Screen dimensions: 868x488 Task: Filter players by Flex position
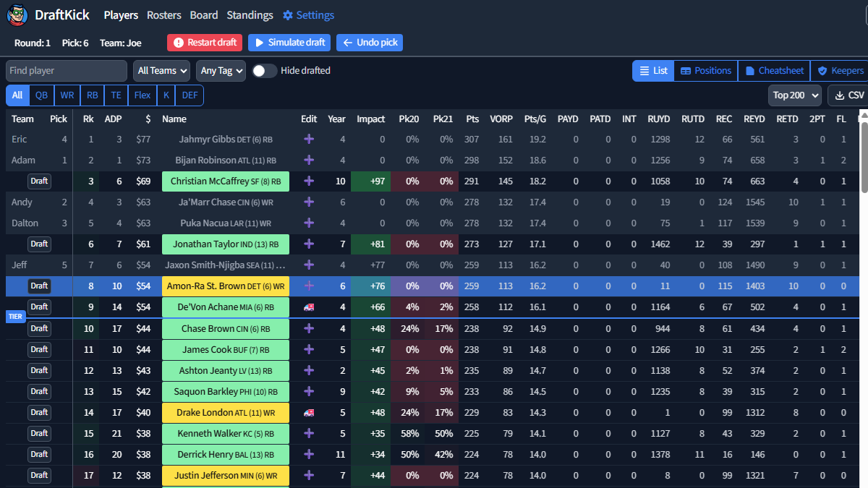pyautogui.click(x=142, y=95)
